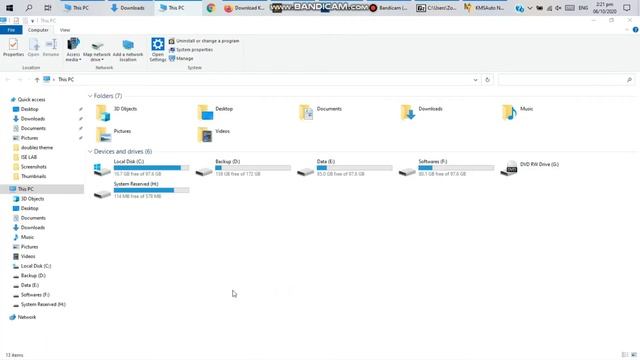Screen dimensions: 640x360
Task: Open Settings from the ribbon
Action: click(x=158, y=50)
